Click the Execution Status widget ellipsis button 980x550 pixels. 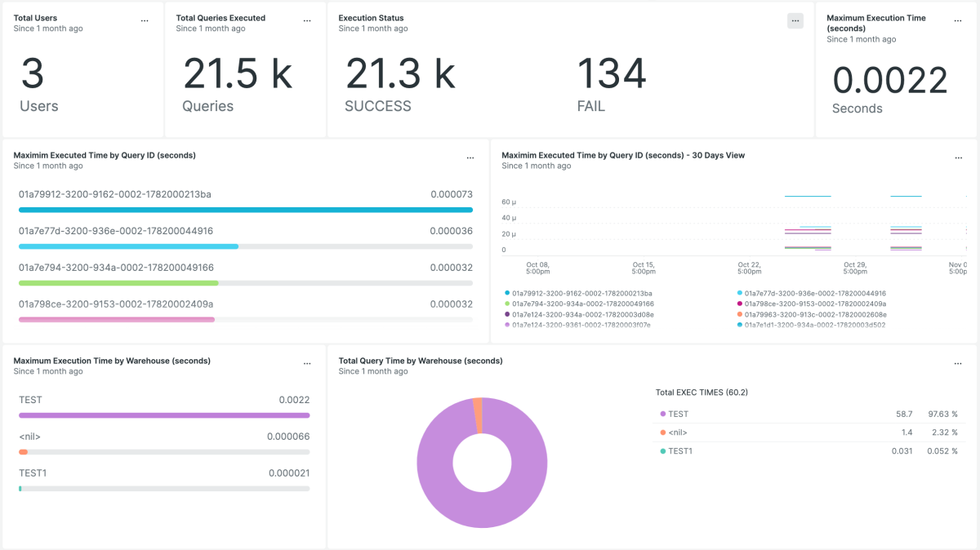pyautogui.click(x=795, y=21)
